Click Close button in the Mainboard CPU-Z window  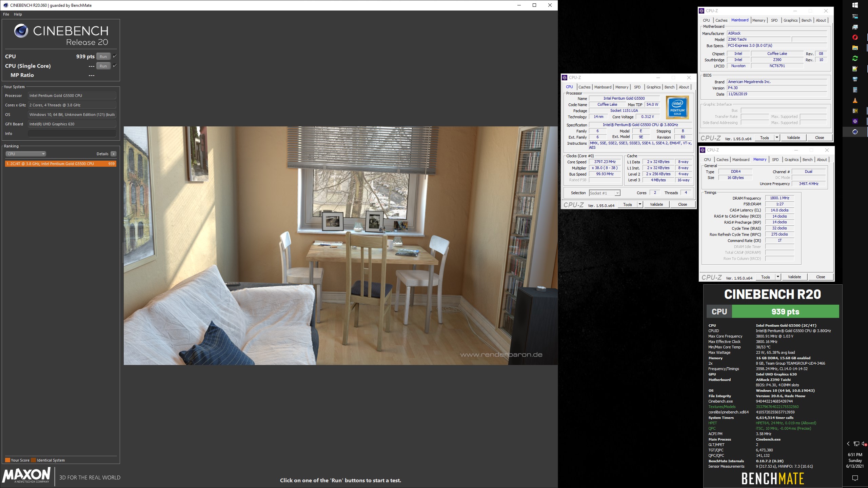(x=819, y=138)
